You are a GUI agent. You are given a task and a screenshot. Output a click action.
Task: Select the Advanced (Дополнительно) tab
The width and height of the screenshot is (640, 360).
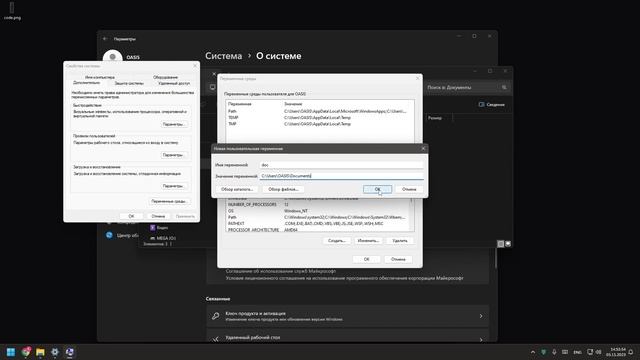86,83
